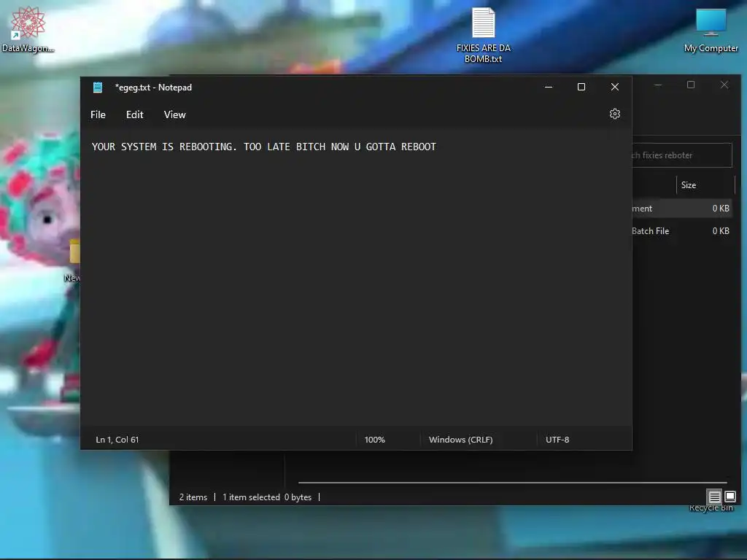Viewport: 747px width, 560px height.
Task: Open the Edit menu in Notepad
Action: [x=135, y=114]
